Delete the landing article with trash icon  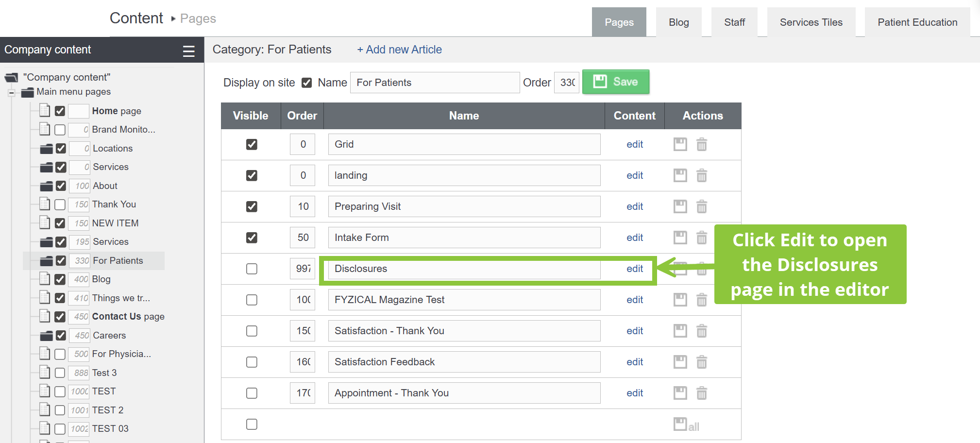click(702, 175)
